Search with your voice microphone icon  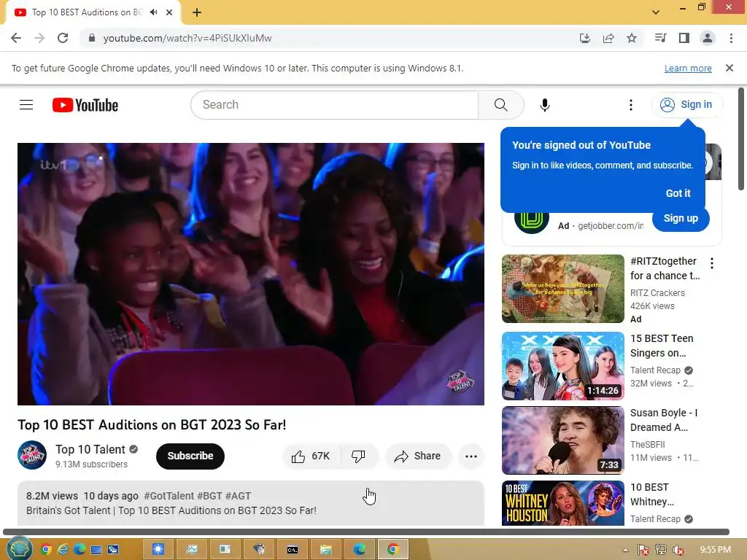(x=544, y=105)
